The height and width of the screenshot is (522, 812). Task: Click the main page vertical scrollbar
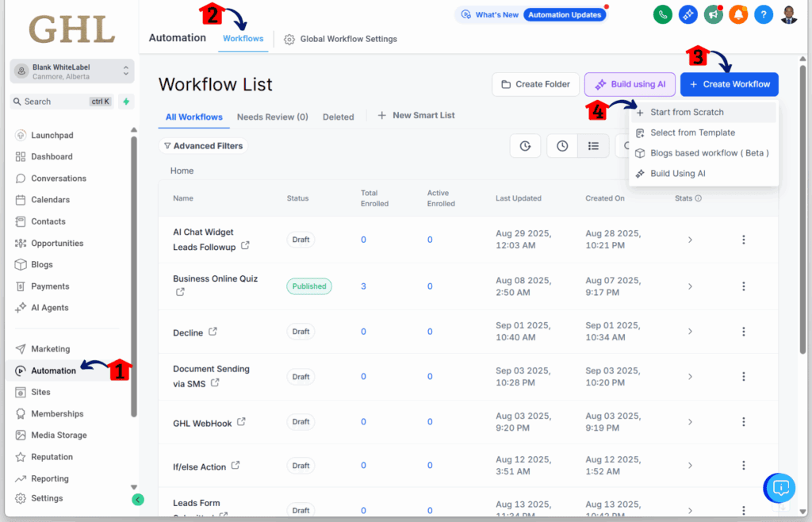click(x=802, y=209)
